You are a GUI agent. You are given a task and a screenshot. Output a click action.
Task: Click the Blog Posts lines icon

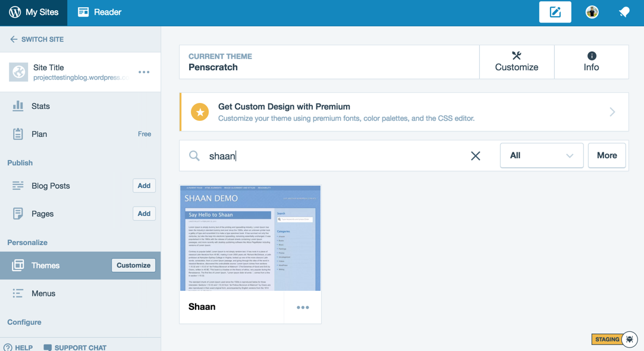18,186
